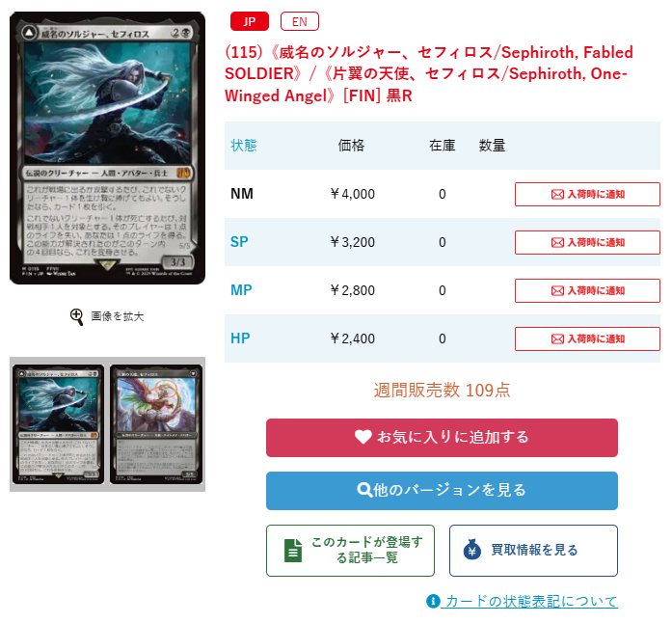The width and height of the screenshot is (672, 623).
Task: Switch to the EN language tab
Action: pyautogui.click(x=300, y=21)
